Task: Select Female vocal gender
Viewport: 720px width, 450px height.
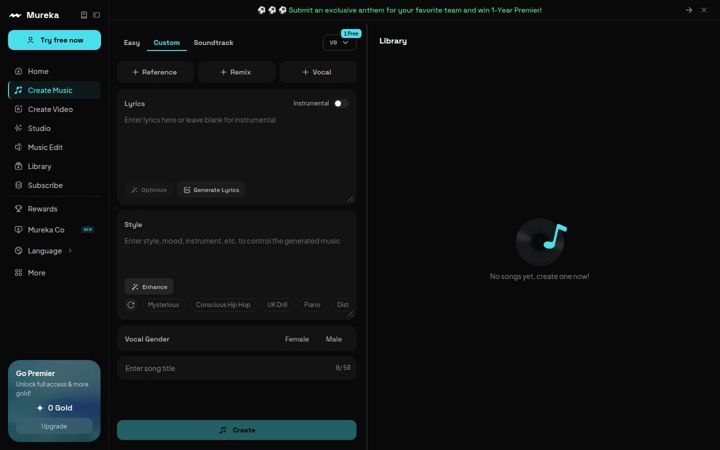Action: [x=297, y=339]
